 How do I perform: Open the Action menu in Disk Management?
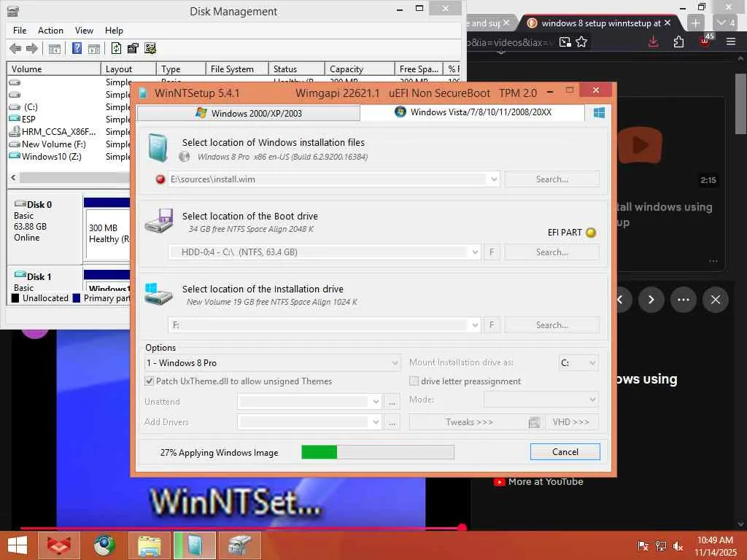pos(50,31)
